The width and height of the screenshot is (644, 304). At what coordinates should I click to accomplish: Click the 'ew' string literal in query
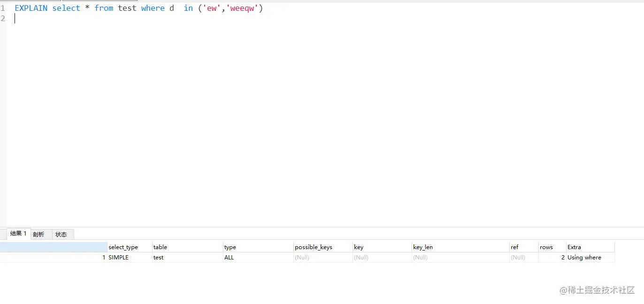pos(212,8)
